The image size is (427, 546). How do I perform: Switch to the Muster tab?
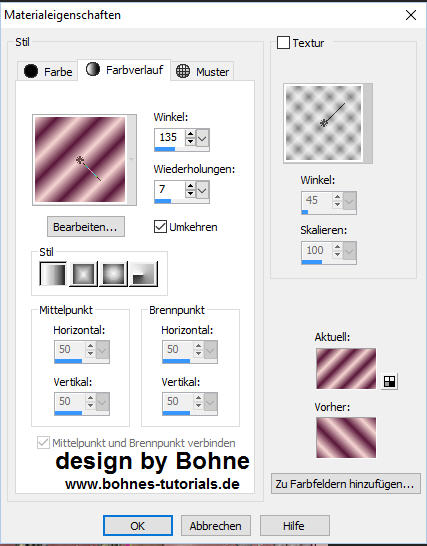point(202,71)
